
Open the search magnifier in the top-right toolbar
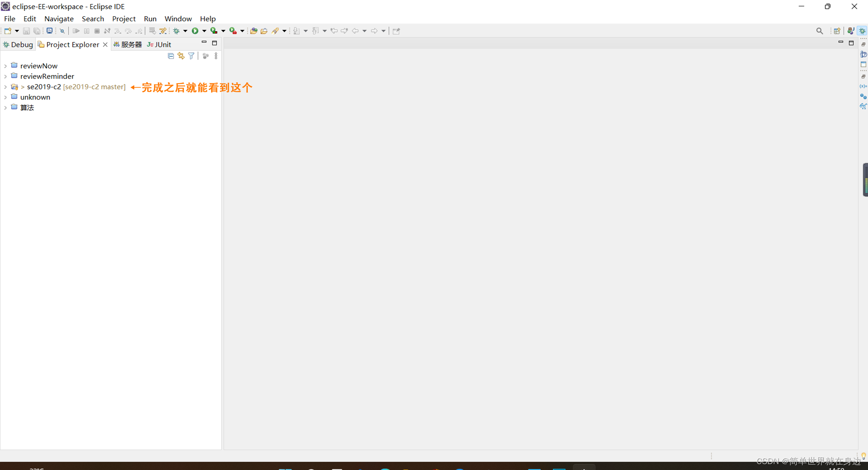[x=820, y=31]
